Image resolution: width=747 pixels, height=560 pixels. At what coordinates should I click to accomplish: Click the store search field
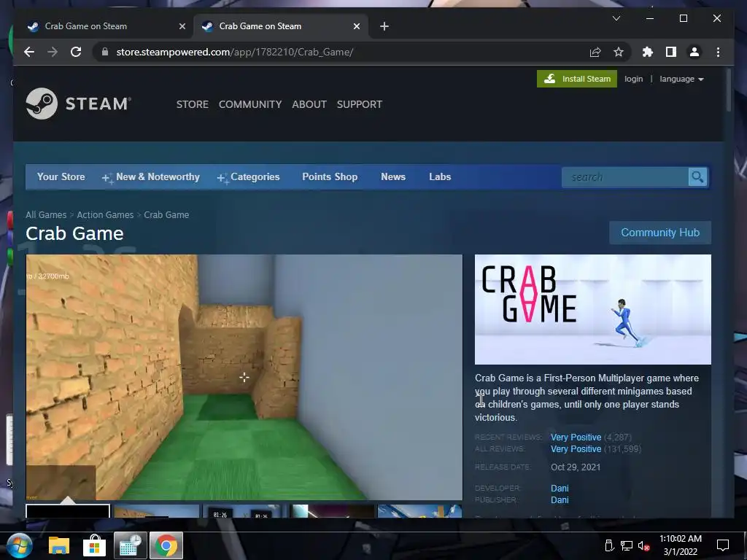coord(625,177)
